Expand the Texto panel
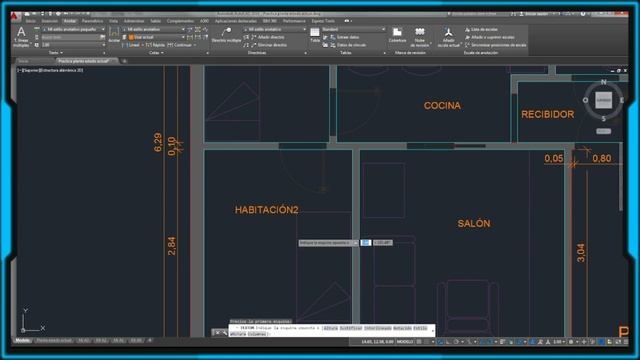The width and height of the screenshot is (640, 360). tap(56, 53)
